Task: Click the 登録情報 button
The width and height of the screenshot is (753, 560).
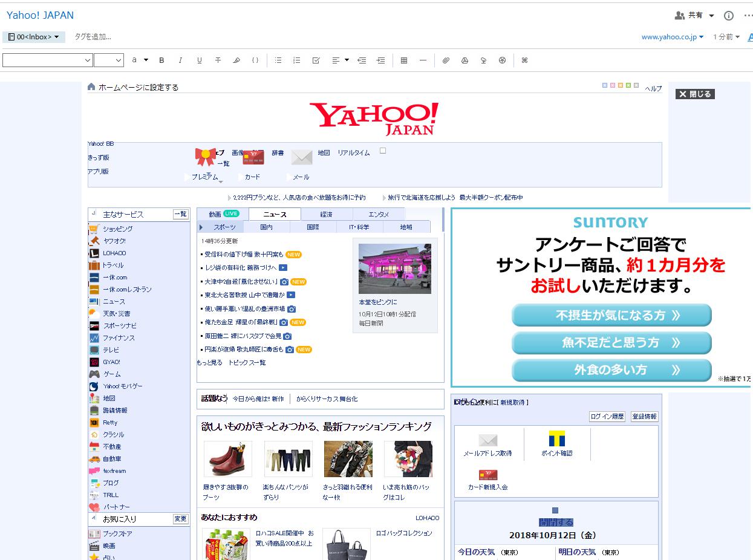Action: click(x=644, y=417)
